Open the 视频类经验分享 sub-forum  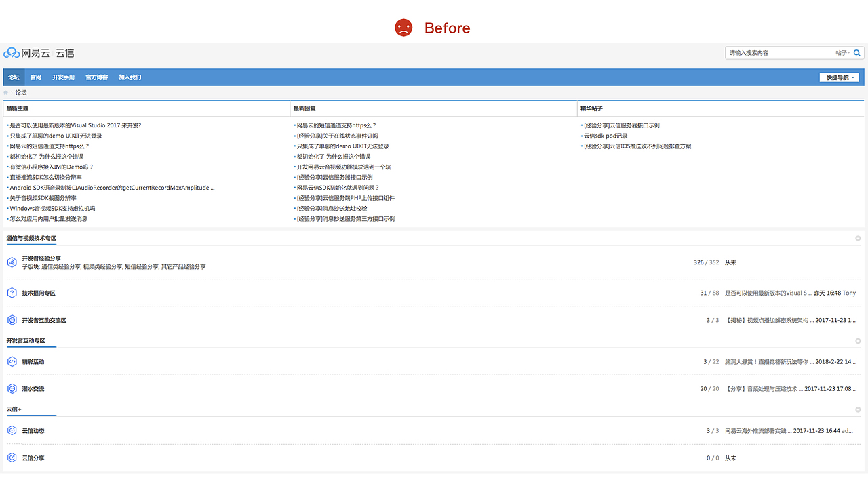(102, 267)
